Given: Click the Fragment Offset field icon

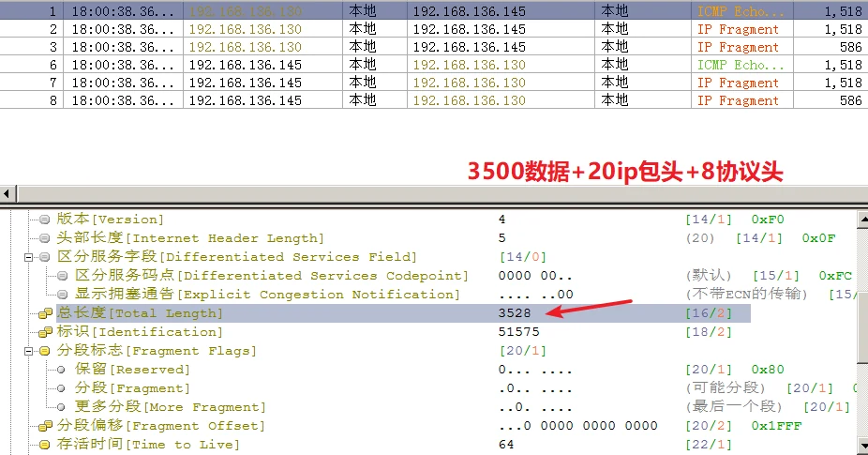Looking at the screenshot, I should pos(45,426).
